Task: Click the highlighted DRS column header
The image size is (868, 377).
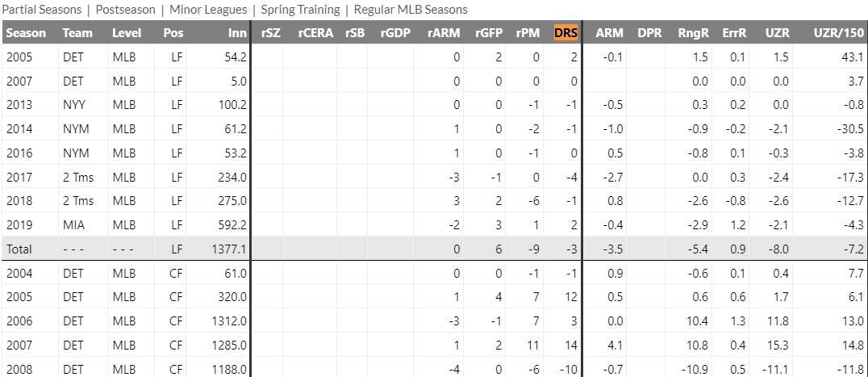Action: tap(566, 33)
